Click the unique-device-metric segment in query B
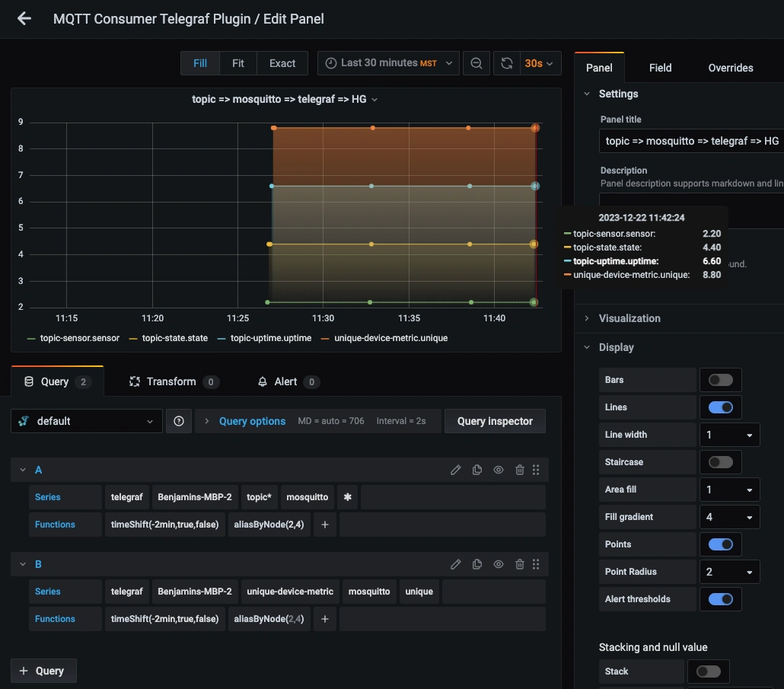This screenshot has width=784, height=689. [290, 592]
